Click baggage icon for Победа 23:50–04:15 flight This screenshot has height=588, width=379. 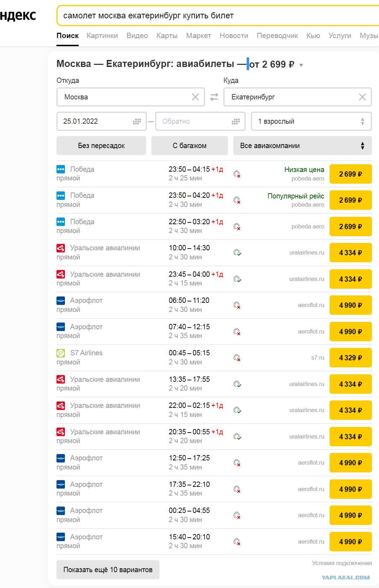[237, 174]
